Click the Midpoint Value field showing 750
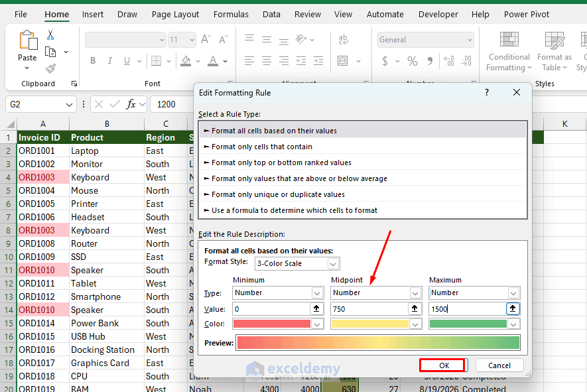 tap(369, 309)
